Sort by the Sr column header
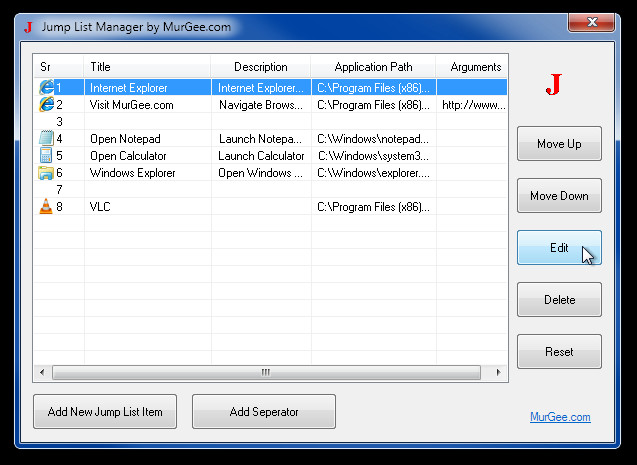The height and width of the screenshot is (465, 637). 59,67
